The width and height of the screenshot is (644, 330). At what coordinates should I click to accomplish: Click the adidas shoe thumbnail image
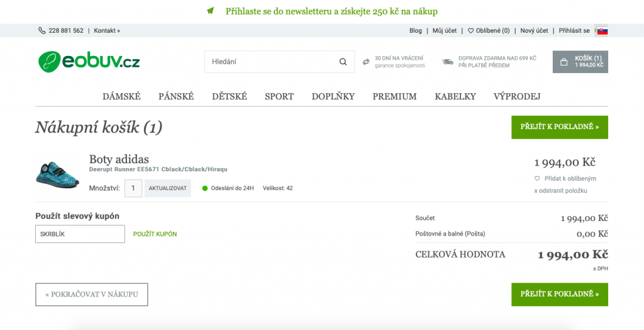pos(57,174)
